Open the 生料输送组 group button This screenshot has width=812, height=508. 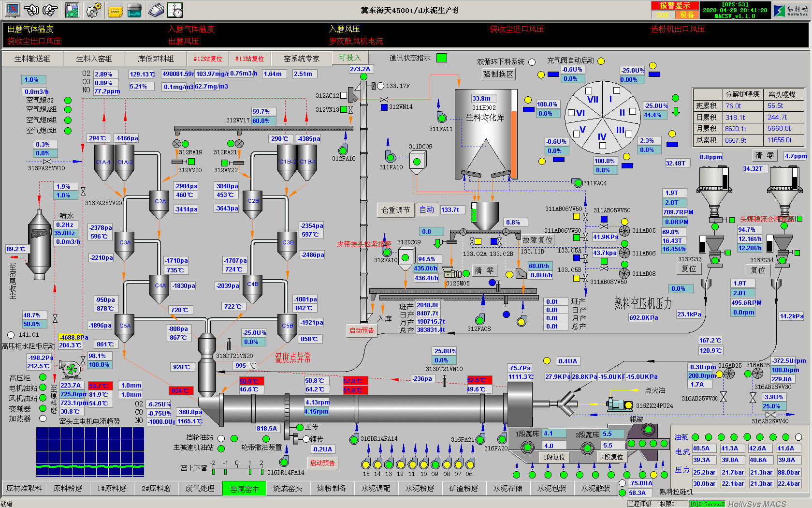[32, 59]
